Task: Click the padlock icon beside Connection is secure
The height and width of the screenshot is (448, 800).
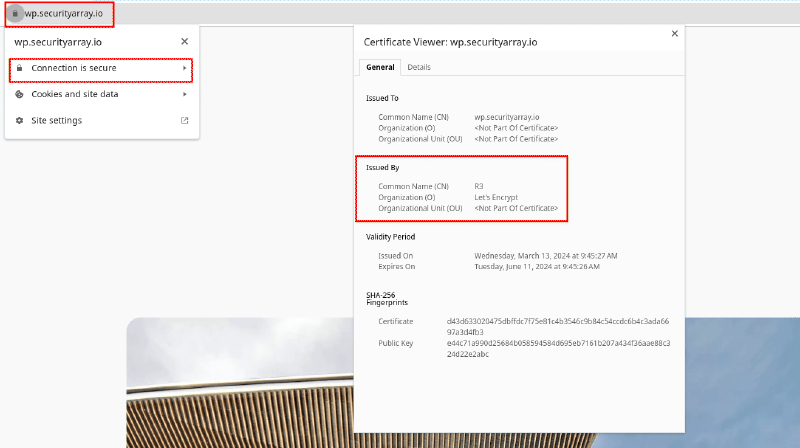Action: tap(20, 68)
